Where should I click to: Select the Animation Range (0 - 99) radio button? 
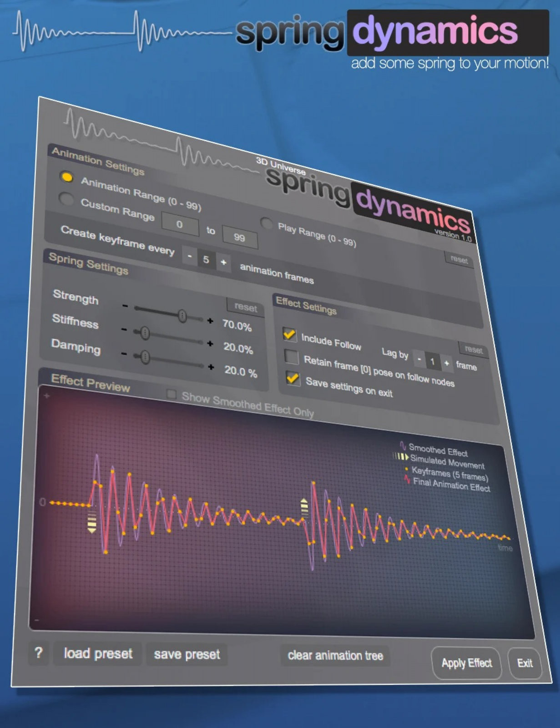tap(67, 177)
